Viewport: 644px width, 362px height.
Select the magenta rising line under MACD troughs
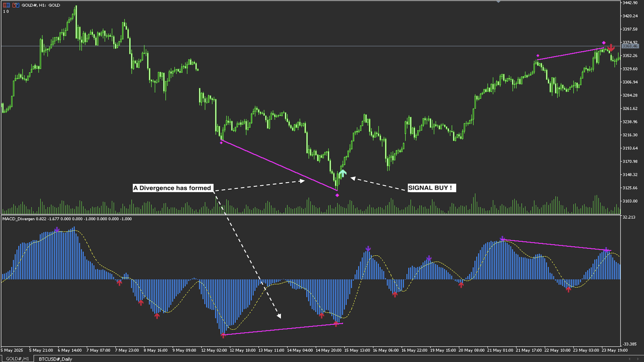tap(282, 329)
